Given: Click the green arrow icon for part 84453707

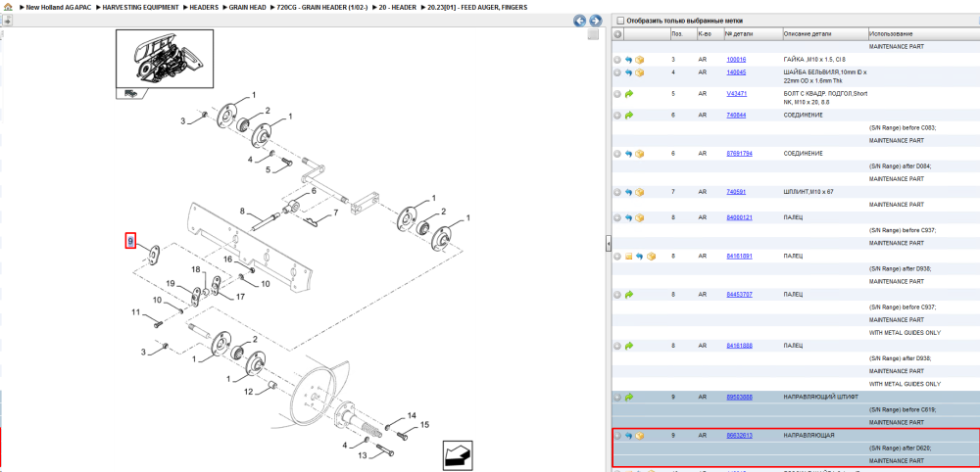Looking at the screenshot, I should click(629, 294).
